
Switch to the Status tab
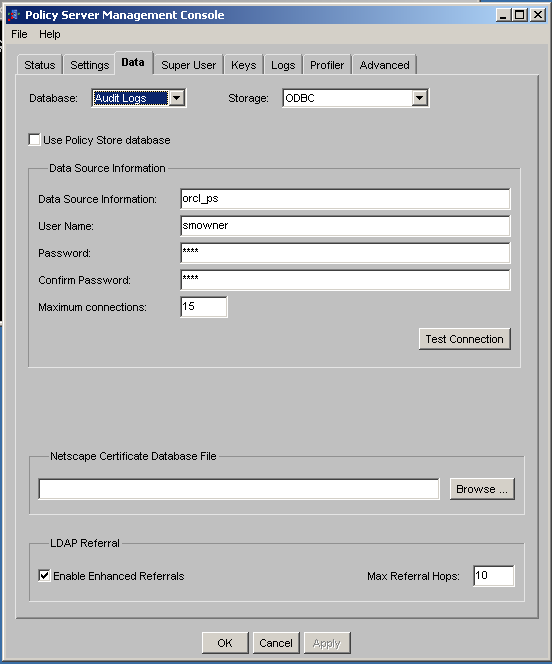pos(40,65)
